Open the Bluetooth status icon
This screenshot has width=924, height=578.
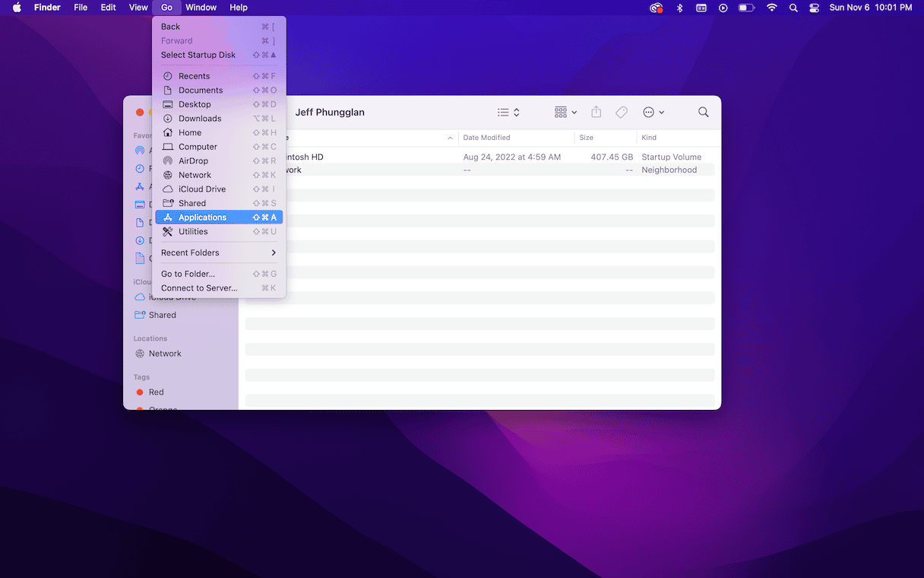point(680,8)
